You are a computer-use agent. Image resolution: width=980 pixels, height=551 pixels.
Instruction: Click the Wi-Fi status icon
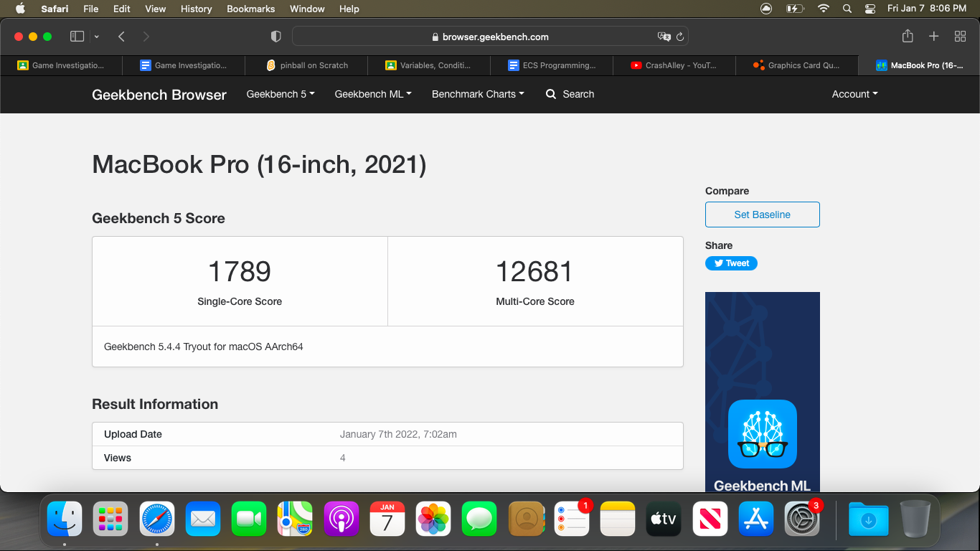824,9
